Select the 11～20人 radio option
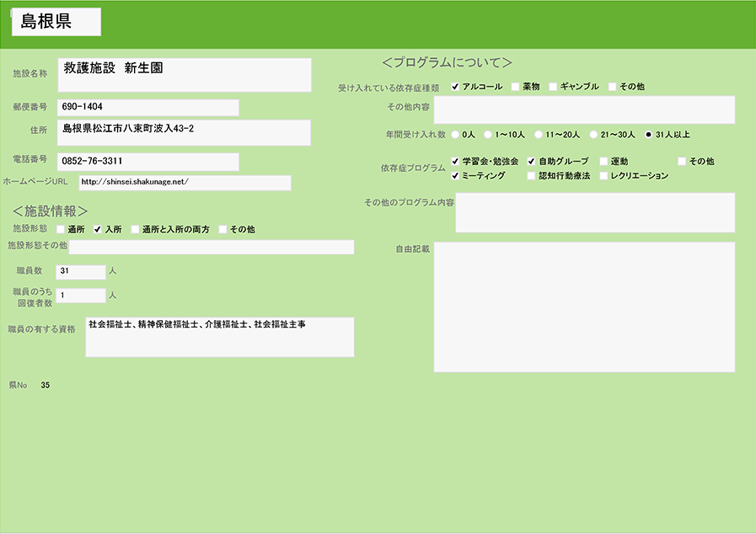 [539, 134]
